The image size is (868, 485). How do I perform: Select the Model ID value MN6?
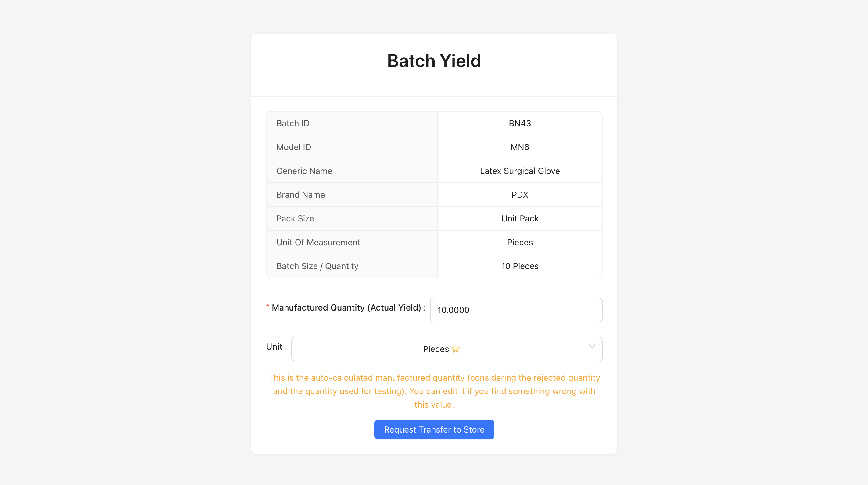coord(519,147)
